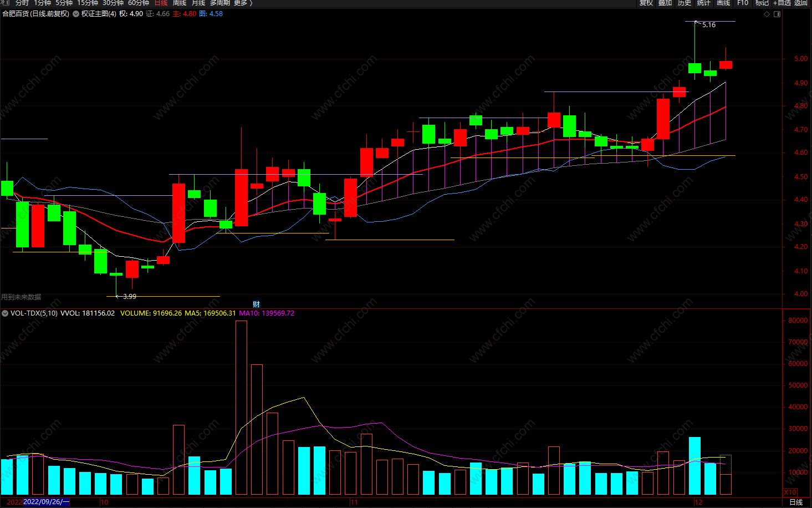Click the 用到未来数据 notice text
The height and width of the screenshot is (508, 812).
point(21,297)
